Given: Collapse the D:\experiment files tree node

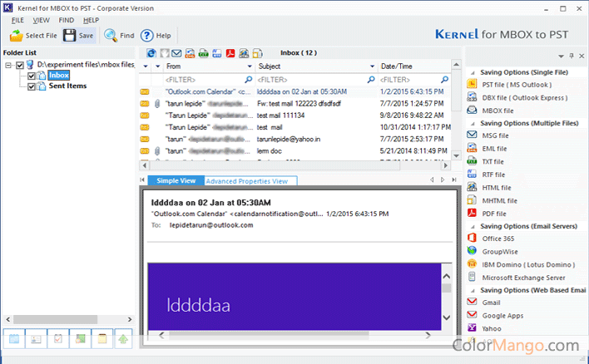Looking at the screenshot, I should point(7,65).
